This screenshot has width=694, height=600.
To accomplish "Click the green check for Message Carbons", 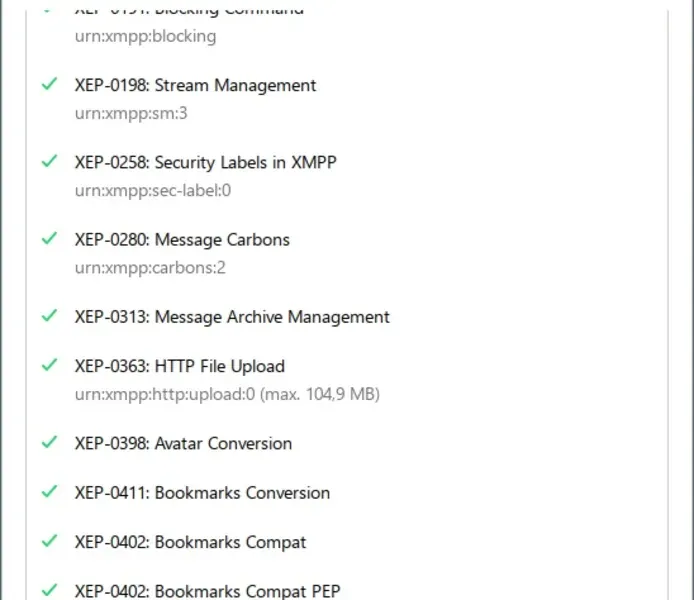I will (x=49, y=239).
